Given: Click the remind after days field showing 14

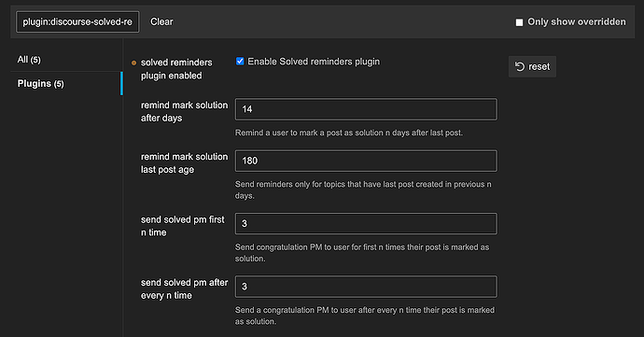Looking at the screenshot, I should click(366, 109).
